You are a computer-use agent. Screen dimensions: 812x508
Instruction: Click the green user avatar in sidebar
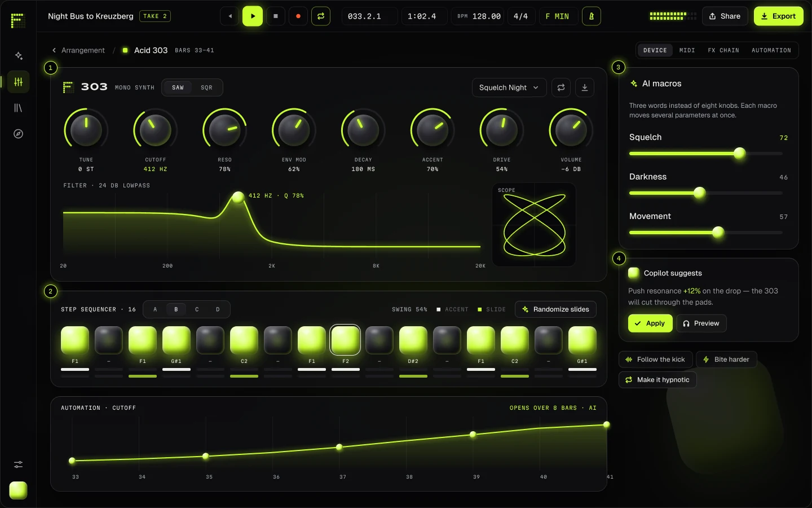(18, 491)
